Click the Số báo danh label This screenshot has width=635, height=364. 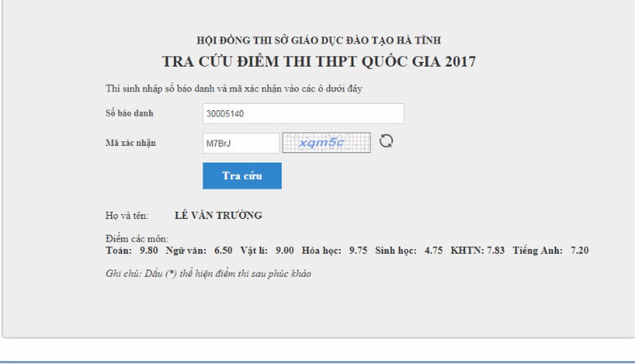click(x=130, y=114)
